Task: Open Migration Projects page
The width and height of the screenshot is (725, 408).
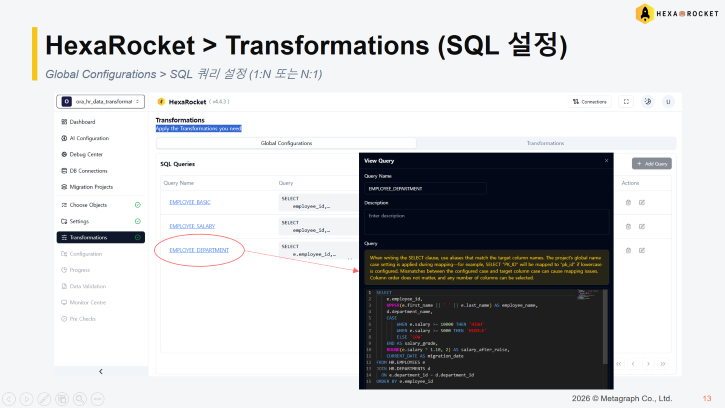Action: pyautogui.click(x=91, y=187)
